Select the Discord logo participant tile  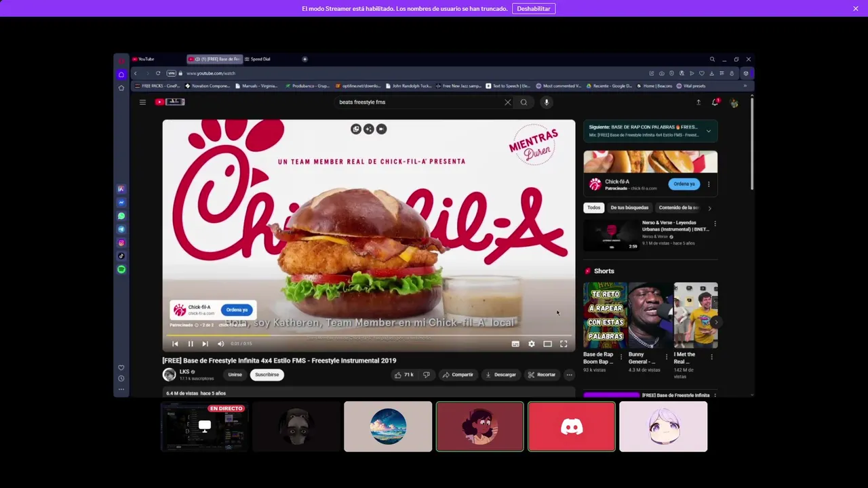pos(572,426)
